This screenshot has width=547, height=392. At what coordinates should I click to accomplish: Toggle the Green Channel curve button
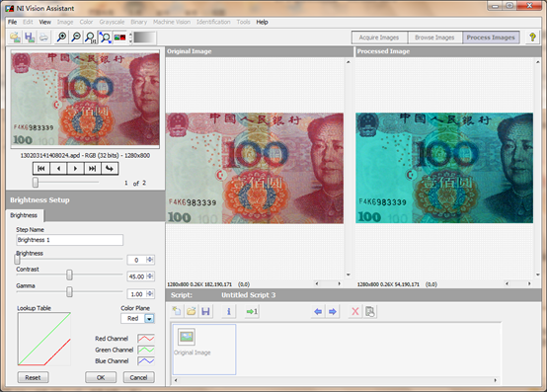pos(146,350)
